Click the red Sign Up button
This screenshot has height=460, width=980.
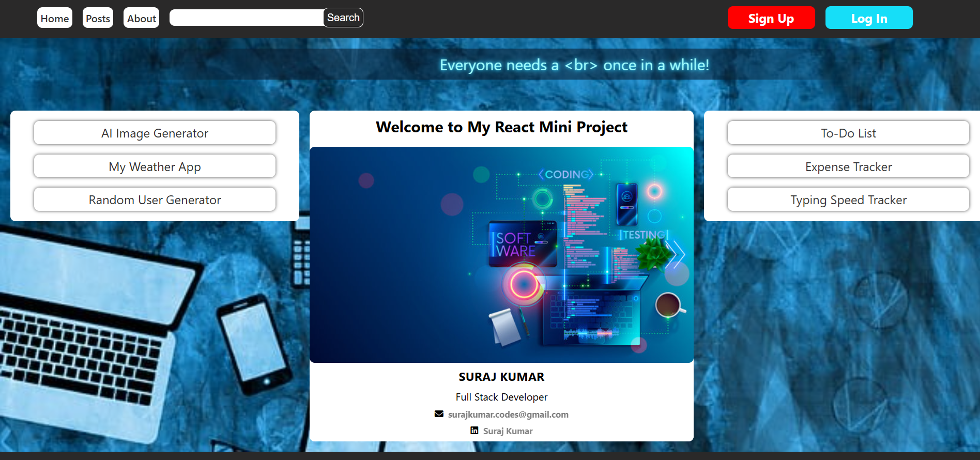coord(771,18)
